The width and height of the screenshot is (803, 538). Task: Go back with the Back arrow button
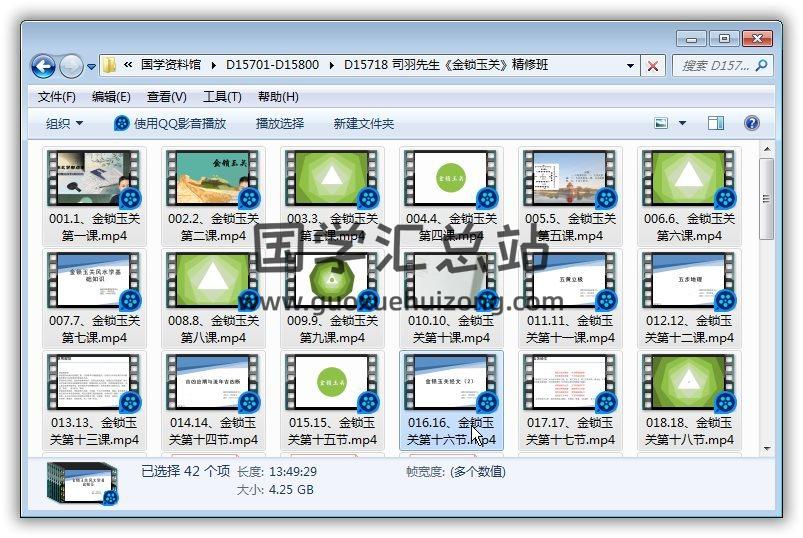click(x=44, y=66)
